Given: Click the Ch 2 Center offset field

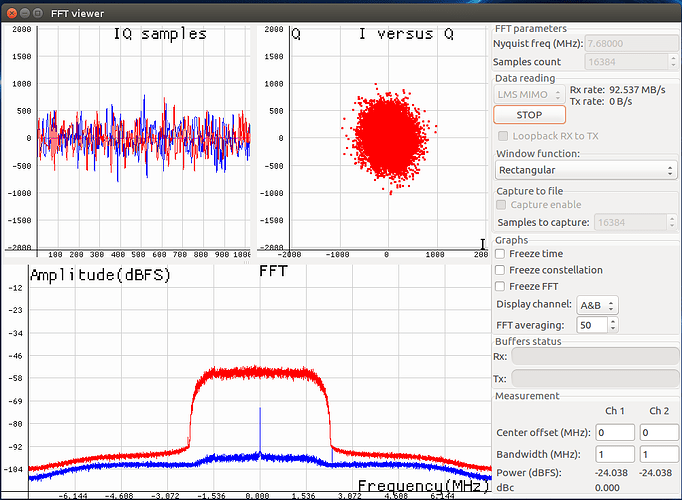Looking at the screenshot, I should [659, 432].
